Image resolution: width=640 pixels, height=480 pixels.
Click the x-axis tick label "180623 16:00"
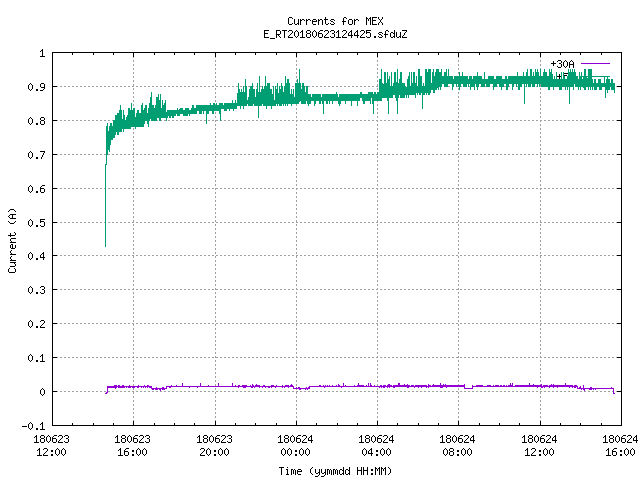132,446
